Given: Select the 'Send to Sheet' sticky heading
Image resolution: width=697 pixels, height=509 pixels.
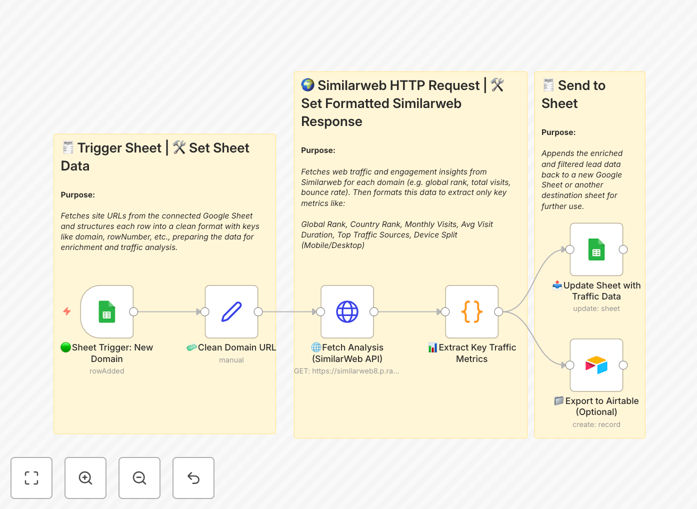Looking at the screenshot, I should coord(573,94).
